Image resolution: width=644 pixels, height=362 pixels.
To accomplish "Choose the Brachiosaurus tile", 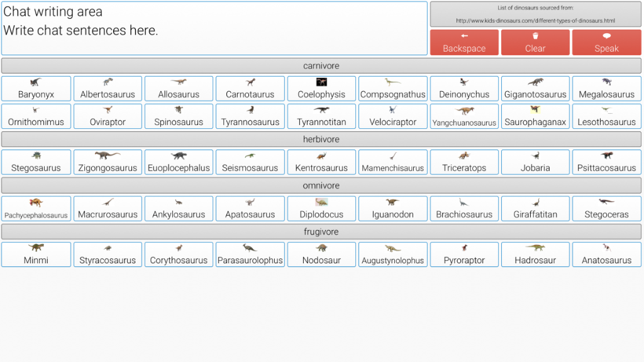I will [464, 209].
